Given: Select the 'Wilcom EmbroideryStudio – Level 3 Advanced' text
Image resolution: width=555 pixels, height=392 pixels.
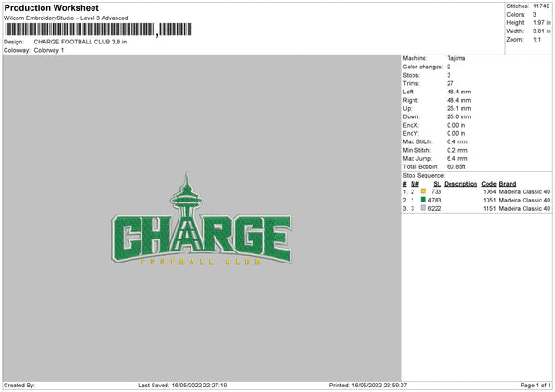Looking at the screenshot, I should [66, 18].
